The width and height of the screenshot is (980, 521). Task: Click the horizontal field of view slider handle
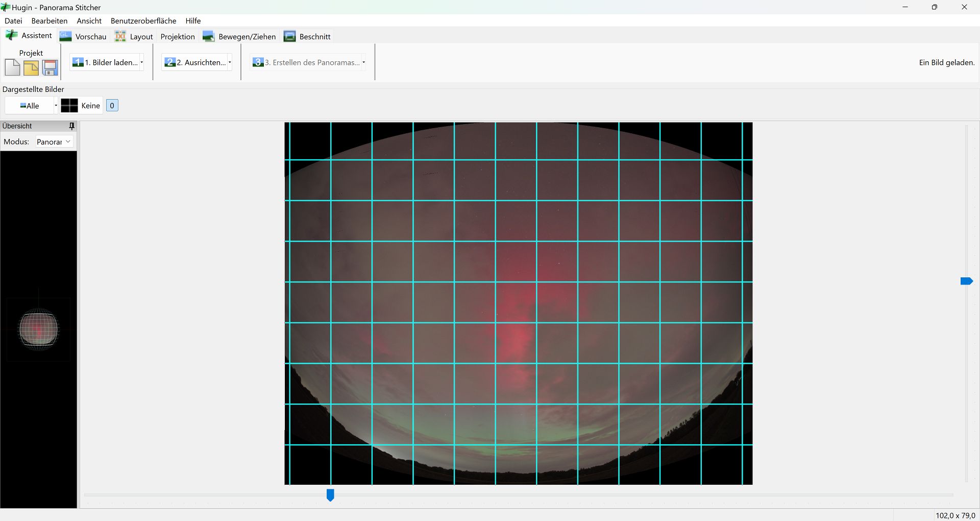330,495
